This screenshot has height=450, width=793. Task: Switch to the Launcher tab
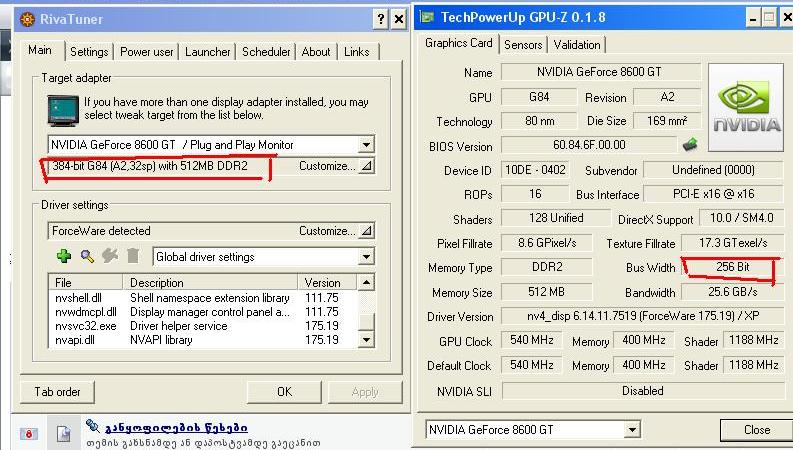207,52
